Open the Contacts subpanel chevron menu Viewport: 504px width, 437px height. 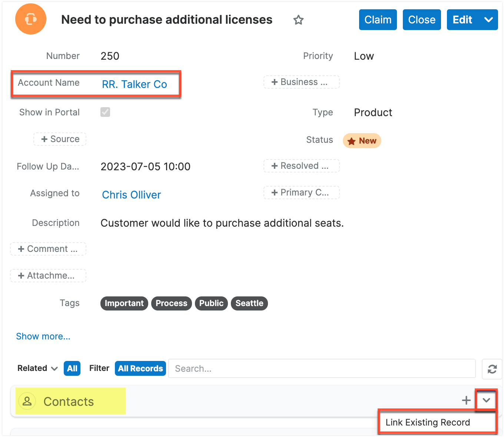pos(486,400)
